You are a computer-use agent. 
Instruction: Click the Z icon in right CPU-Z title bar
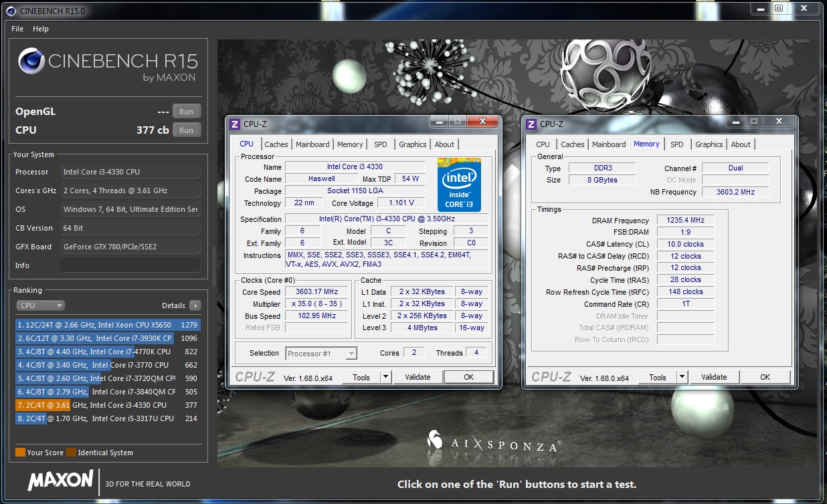[x=531, y=124]
